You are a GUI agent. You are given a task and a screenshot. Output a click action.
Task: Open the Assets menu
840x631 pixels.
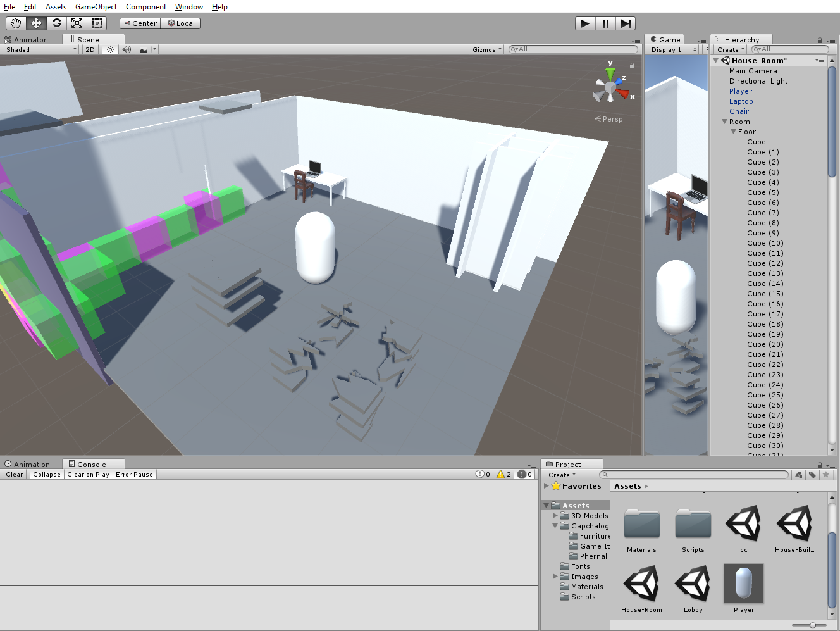(x=56, y=7)
